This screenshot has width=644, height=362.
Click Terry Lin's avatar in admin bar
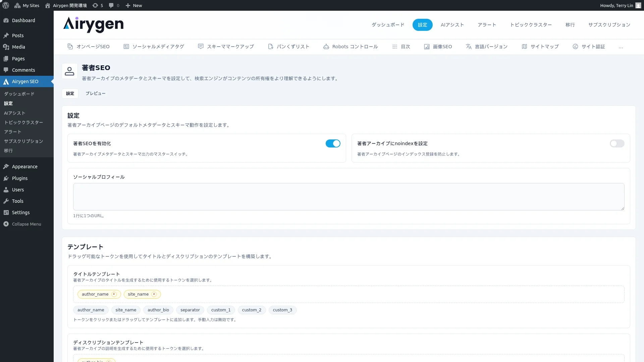click(638, 5)
